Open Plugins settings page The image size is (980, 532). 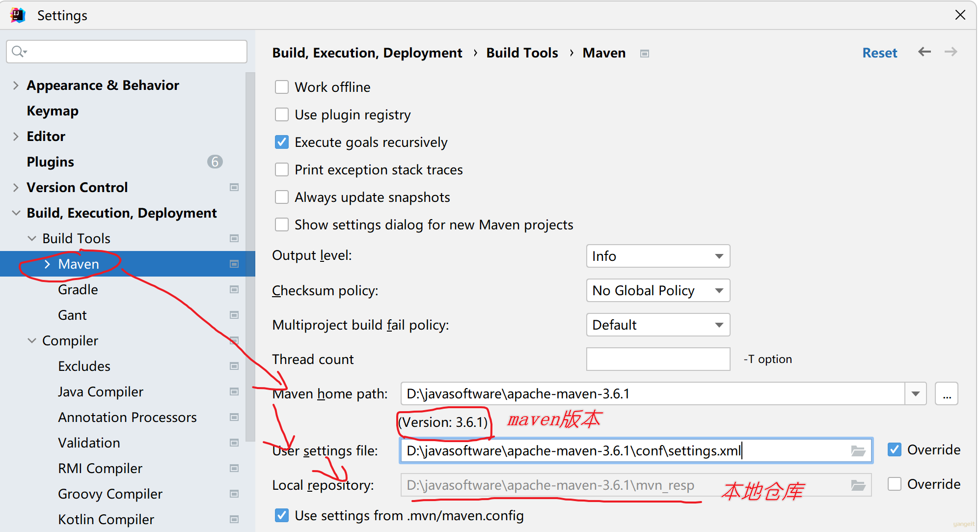pos(50,162)
